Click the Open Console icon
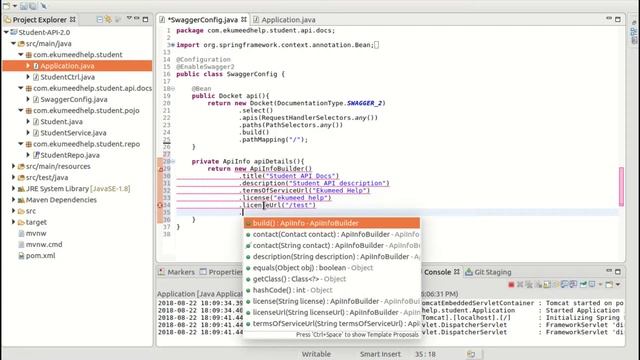 coord(609,284)
